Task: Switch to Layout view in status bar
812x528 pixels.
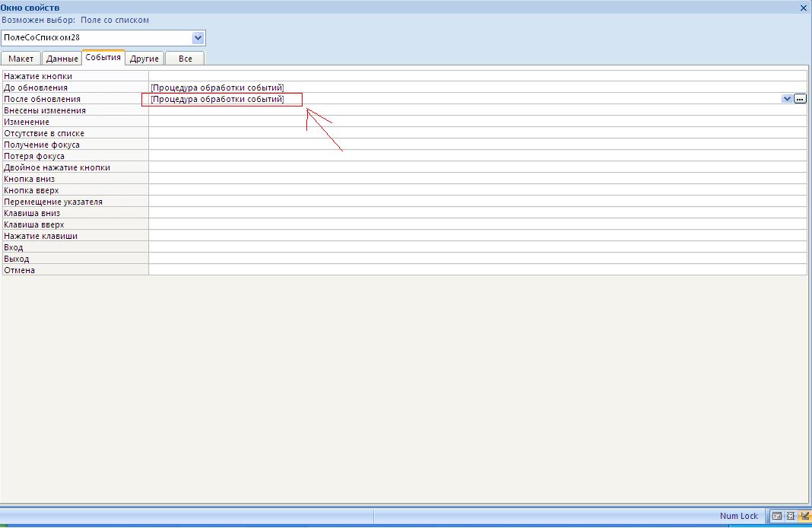Action: (791, 516)
